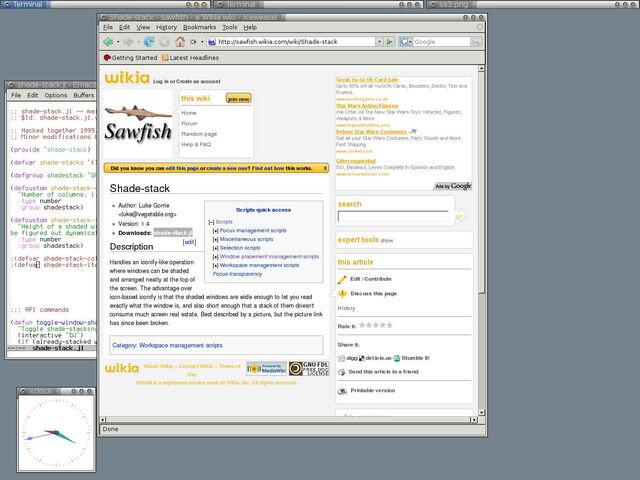Click the 'join now' button

238,99
